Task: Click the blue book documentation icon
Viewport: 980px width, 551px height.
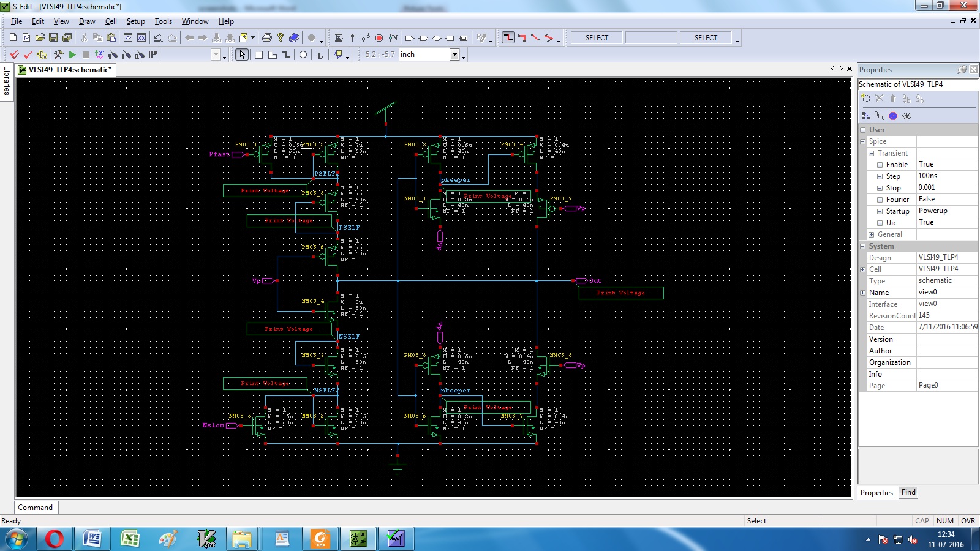Action: 294,38
